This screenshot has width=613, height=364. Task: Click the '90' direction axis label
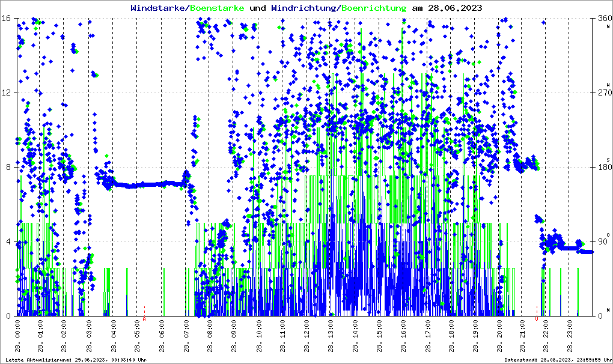(603, 241)
